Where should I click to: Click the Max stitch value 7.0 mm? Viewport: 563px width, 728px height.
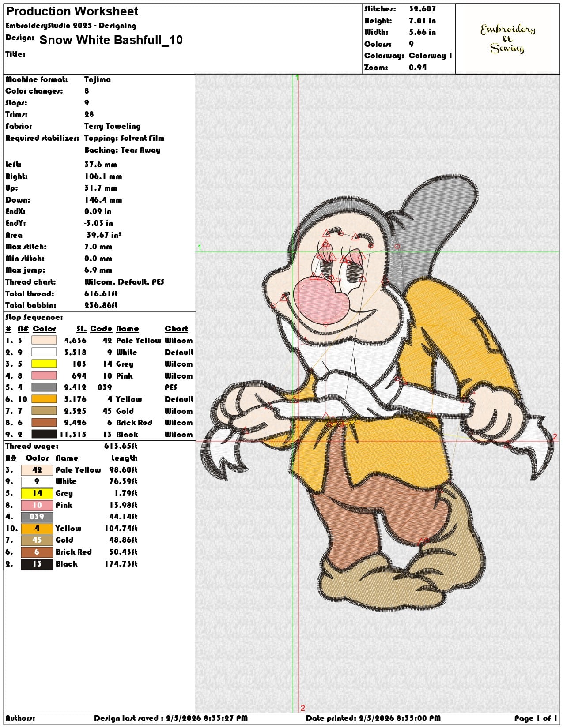tap(98, 247)
